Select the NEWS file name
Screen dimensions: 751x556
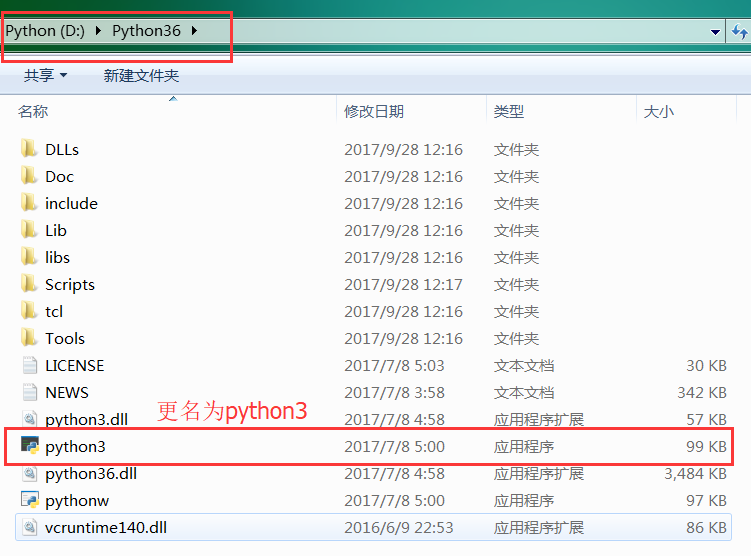point(67,392)
